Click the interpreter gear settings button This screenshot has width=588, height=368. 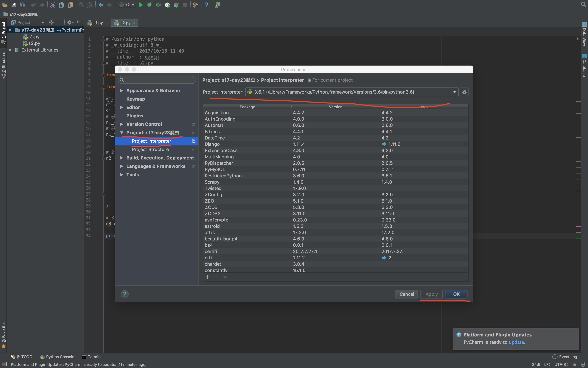(x=464, y=92)
